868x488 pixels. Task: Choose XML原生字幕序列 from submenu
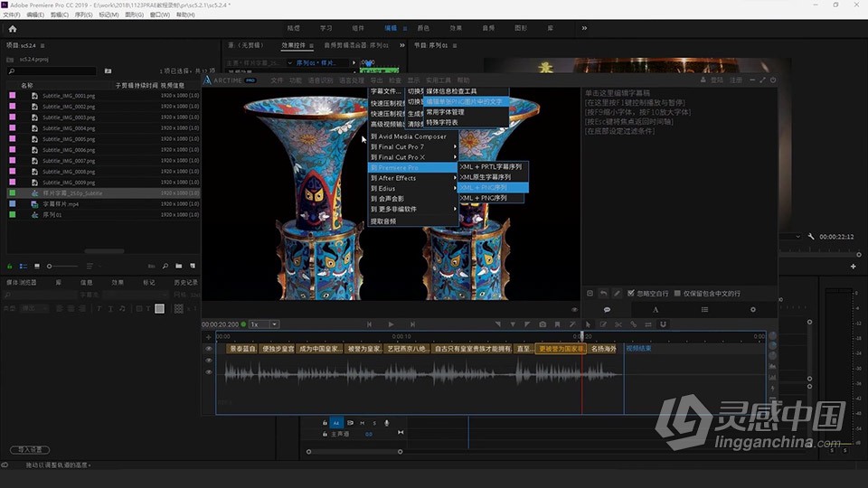coord(486,177)
